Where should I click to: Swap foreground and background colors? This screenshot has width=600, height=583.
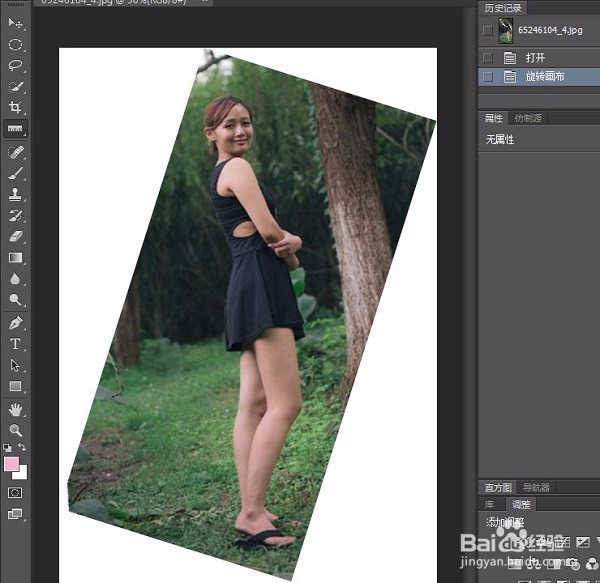point(22,447)
